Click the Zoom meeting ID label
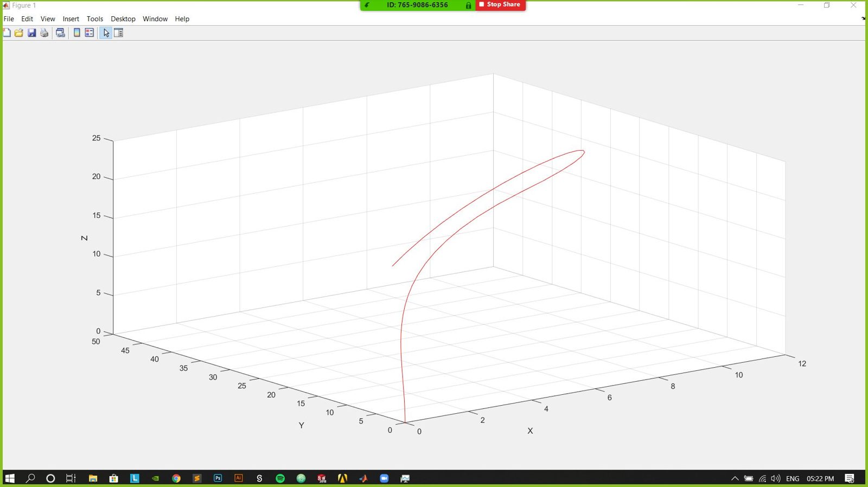868x487 pixels. pos(417,5)
